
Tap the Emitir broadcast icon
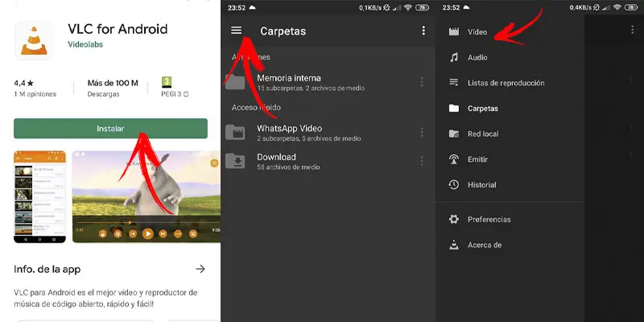coord(454,159)
